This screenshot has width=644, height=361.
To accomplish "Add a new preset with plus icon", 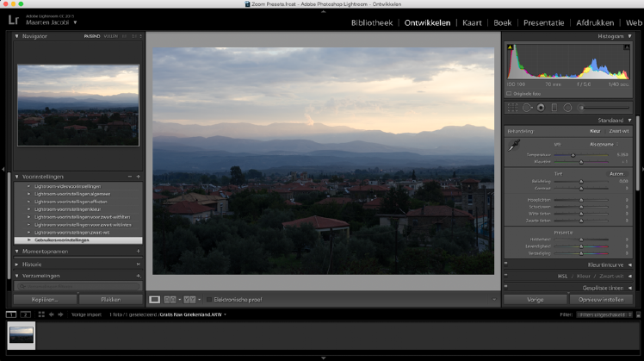I will pos(139,177).
